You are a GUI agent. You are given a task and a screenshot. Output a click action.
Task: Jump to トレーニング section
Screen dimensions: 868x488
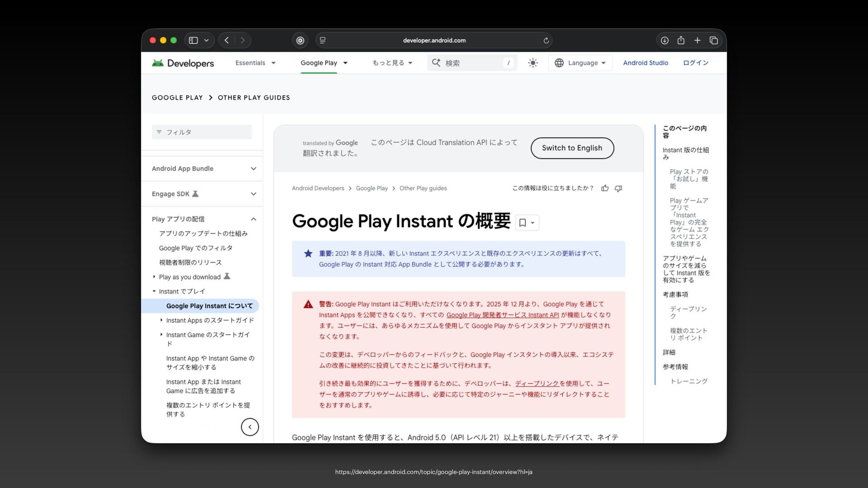click(689, 381)
